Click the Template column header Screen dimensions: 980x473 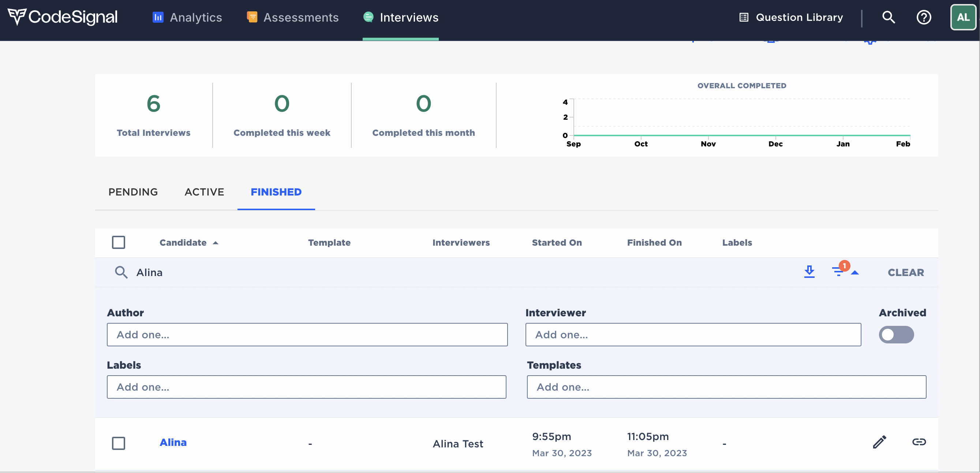[x=329, y=242]
